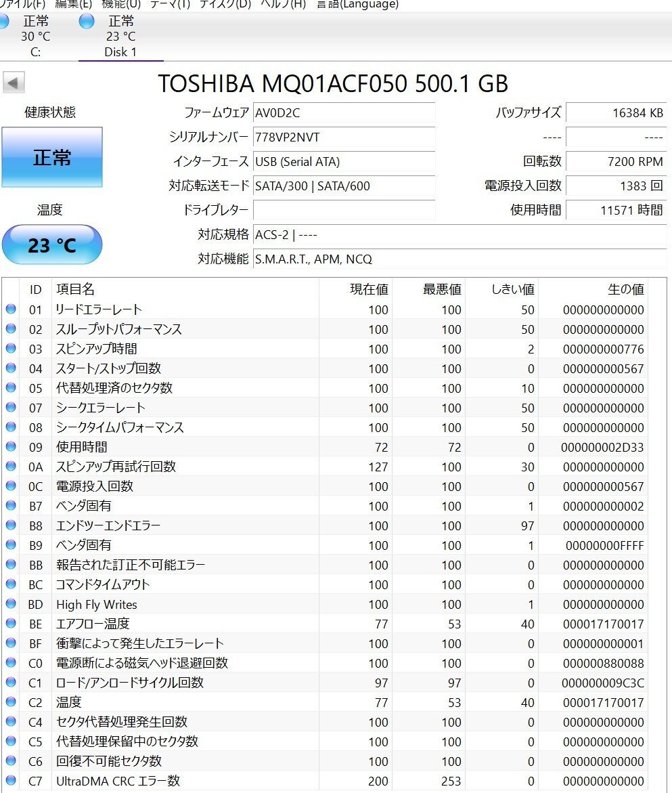
Task: Click status orb for セクタ代替処理発生回数 row
Action: click(x=11, y=722)
